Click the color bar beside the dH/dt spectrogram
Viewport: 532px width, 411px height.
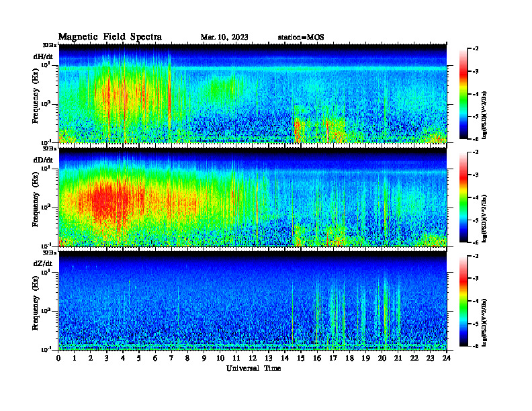[x=463, y=94]
